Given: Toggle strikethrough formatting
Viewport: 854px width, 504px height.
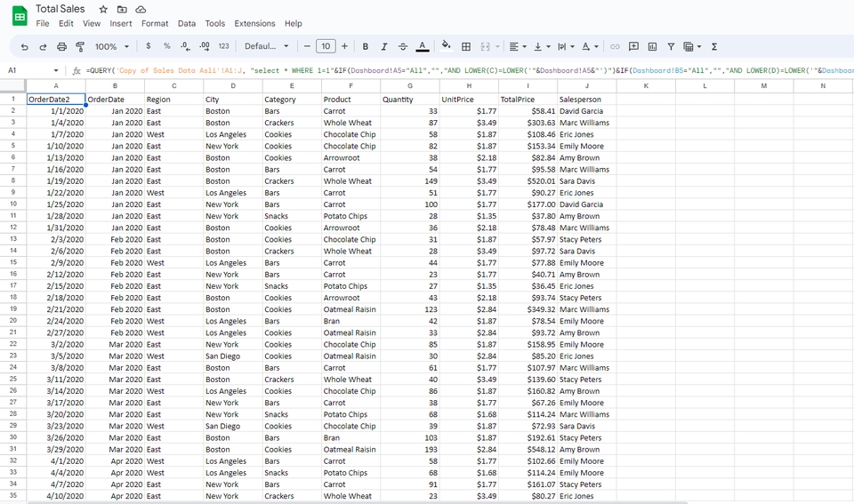Looking at the screenshot, I should [x=403, y=47].
